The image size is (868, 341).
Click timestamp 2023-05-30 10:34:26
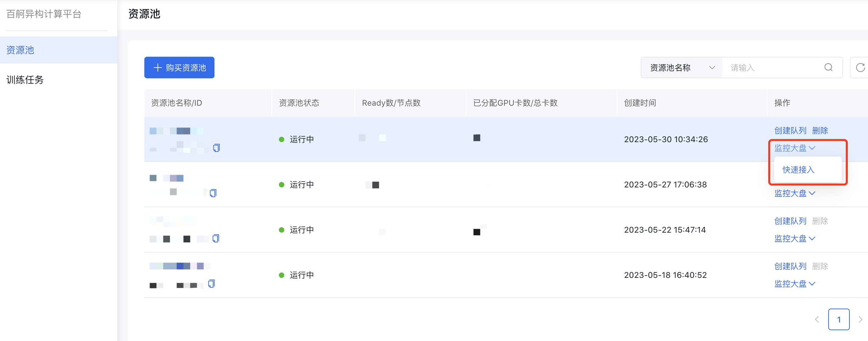[666, 139]
